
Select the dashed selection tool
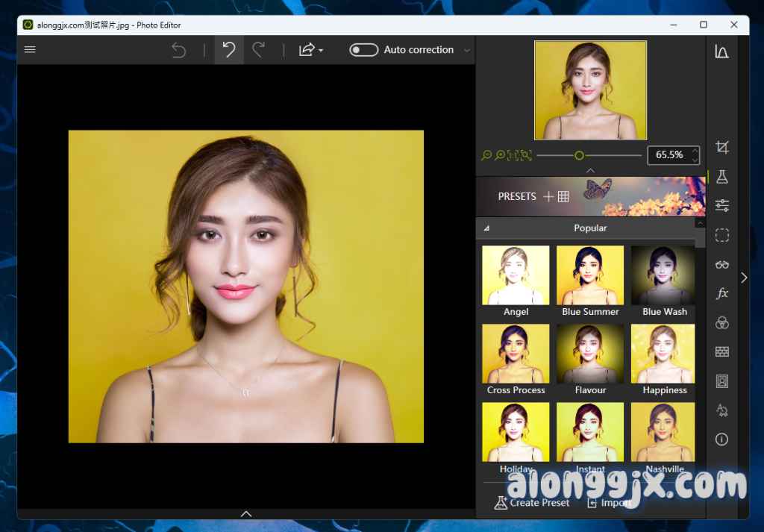point(721,235)
